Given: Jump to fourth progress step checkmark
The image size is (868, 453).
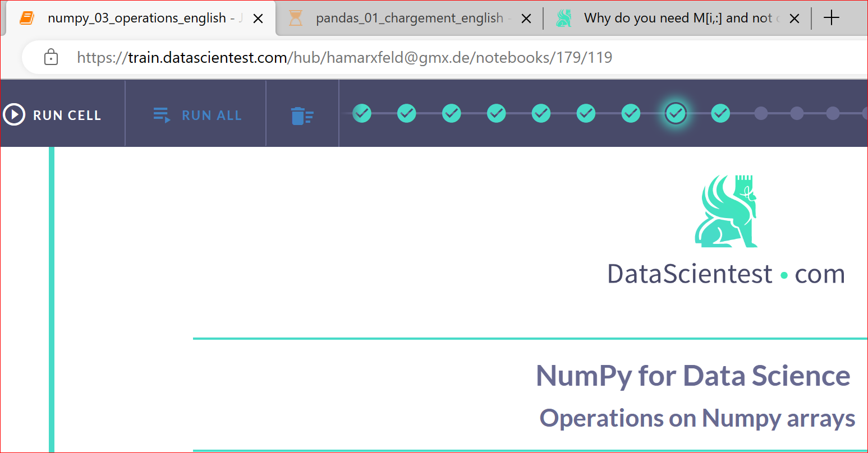Looking at the screenshot, I should click(x=497, y=113).
